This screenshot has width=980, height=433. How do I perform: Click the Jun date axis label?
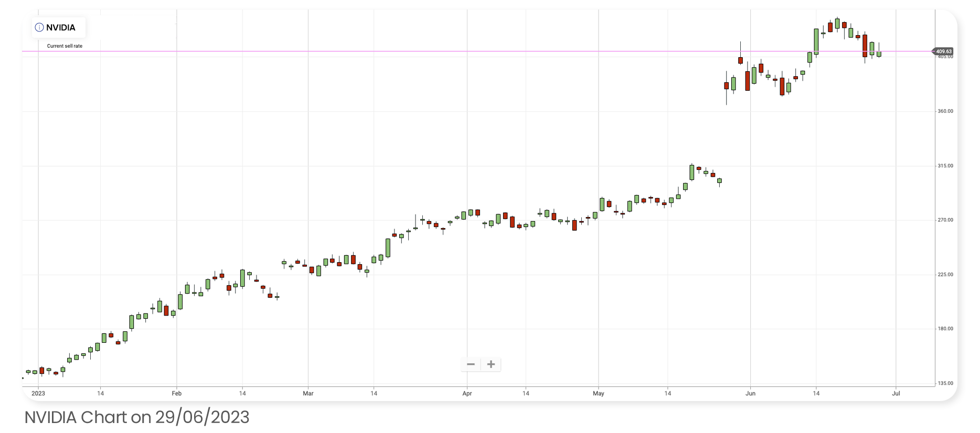[x=751, y=393]
